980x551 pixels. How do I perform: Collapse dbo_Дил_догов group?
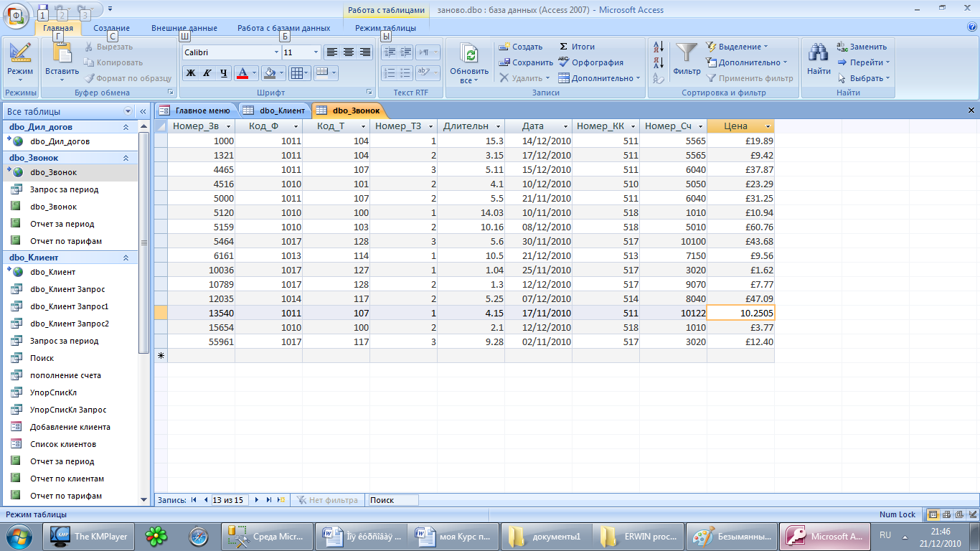(126, 127)
